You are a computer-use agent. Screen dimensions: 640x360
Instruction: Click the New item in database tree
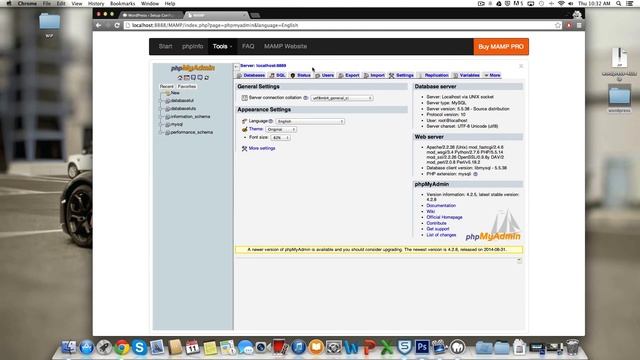pos(175,93)
